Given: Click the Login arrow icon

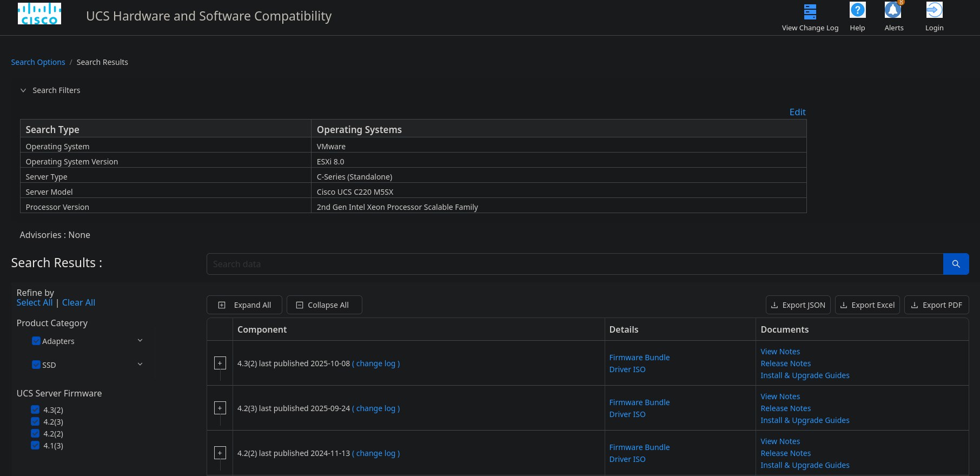Looking at the screenshot, I should pos(934,10).
